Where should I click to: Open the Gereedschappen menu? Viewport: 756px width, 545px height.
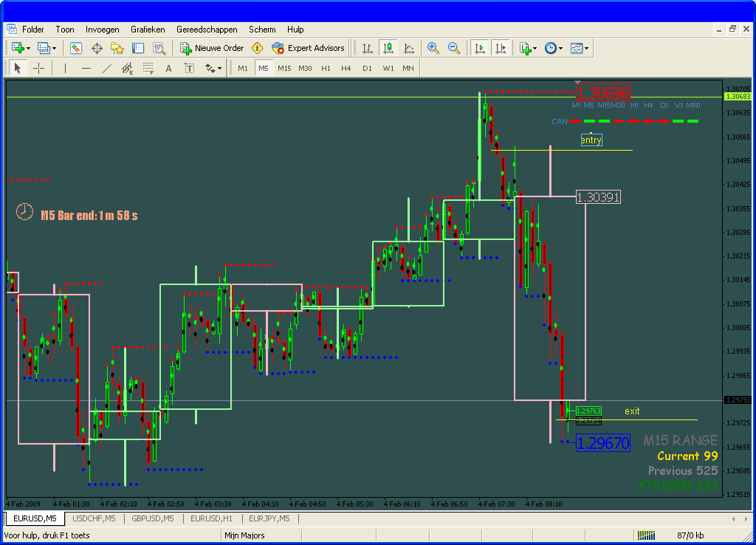coord(207,30)
